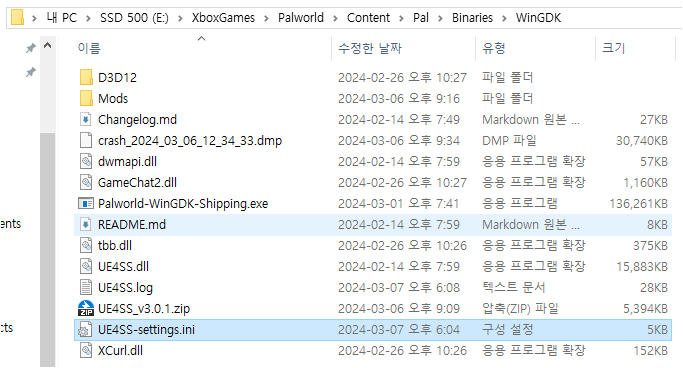
Task: Select UE4SS_v3.0.1.zip file name
Action: [x=144, y=309]
